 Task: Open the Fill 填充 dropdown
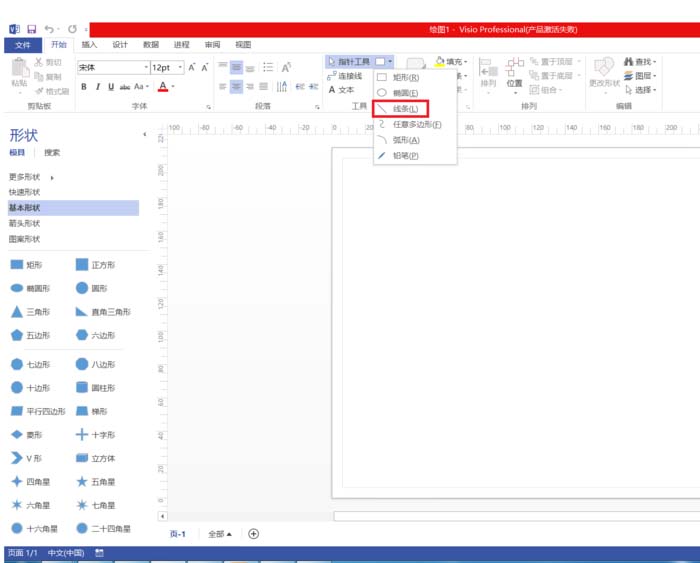(451, 62)
